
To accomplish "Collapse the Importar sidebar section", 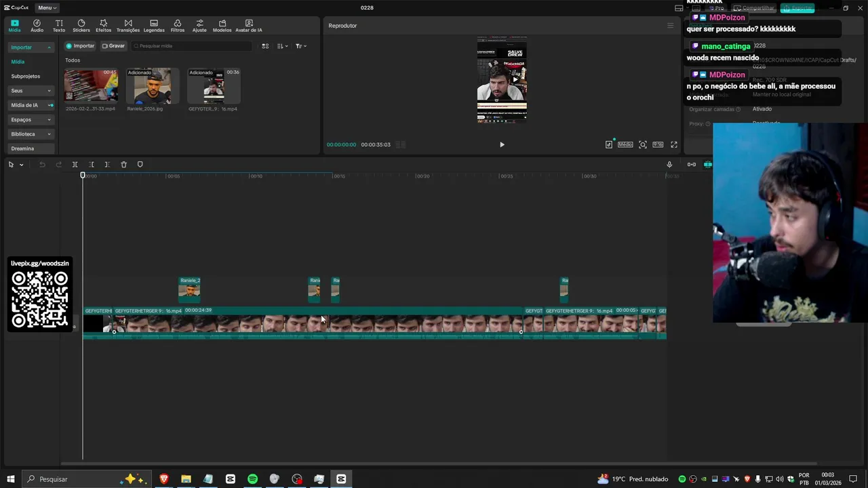I will click(x=31, y=47).
